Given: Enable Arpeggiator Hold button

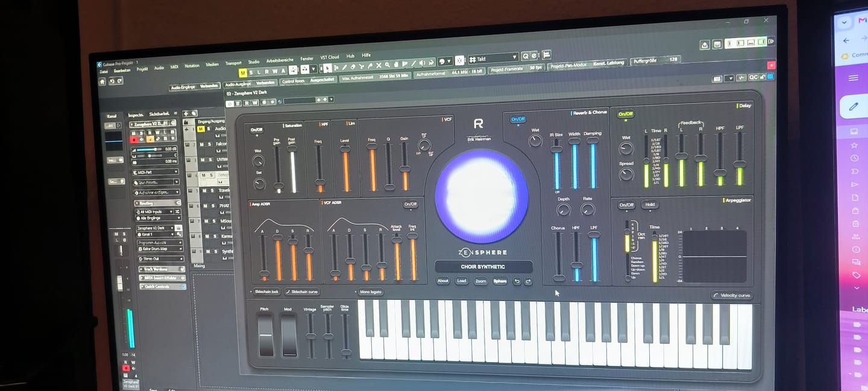Looking at the screenshot, I should 649,205.
